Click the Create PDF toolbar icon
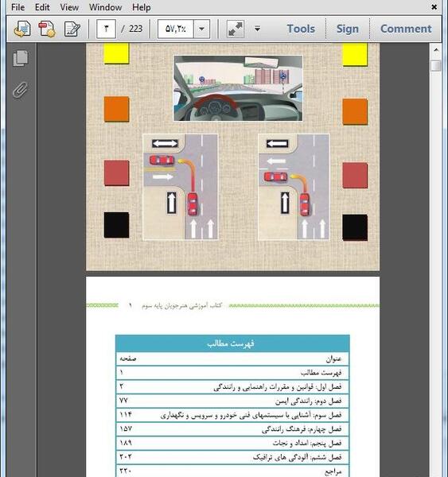Viewport: 448px width, 477px height. pyautogui.click(x=47, y=29)
